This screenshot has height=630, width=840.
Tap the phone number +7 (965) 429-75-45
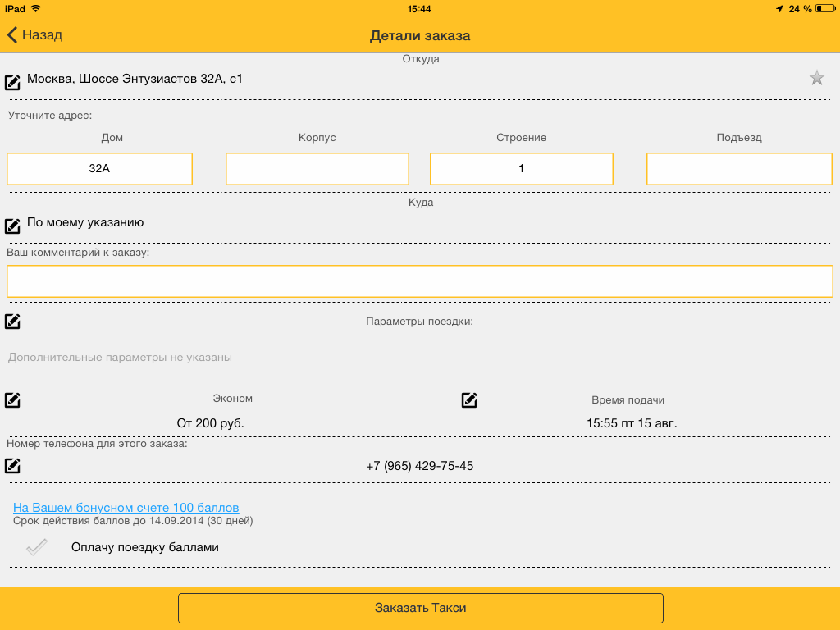click(420, 466)
